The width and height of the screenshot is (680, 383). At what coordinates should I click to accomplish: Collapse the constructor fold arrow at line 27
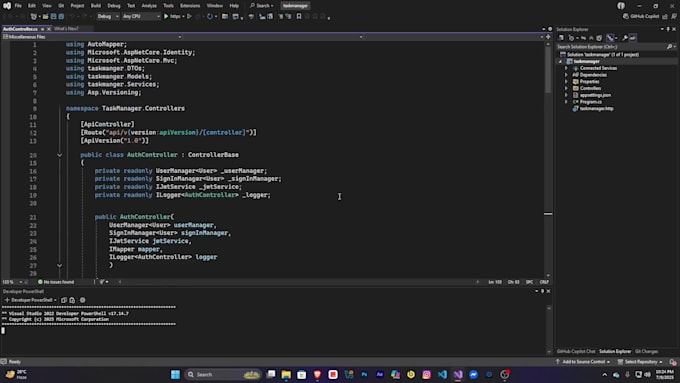(59, 265)
